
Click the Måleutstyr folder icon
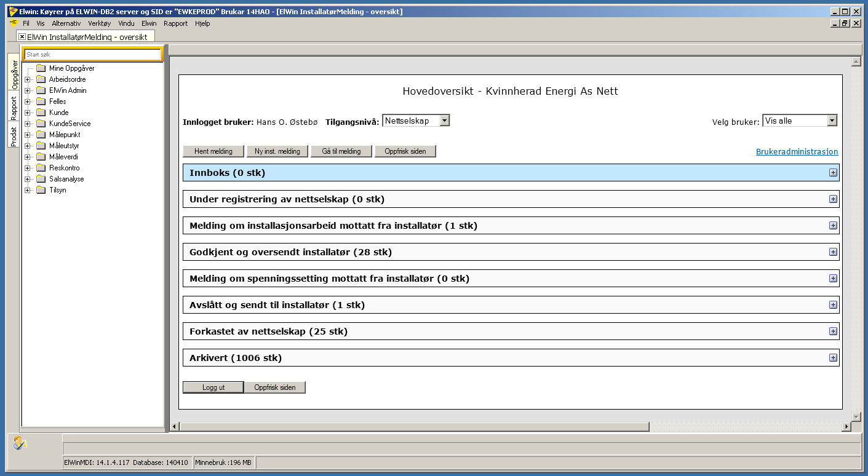tap(41, 146)
